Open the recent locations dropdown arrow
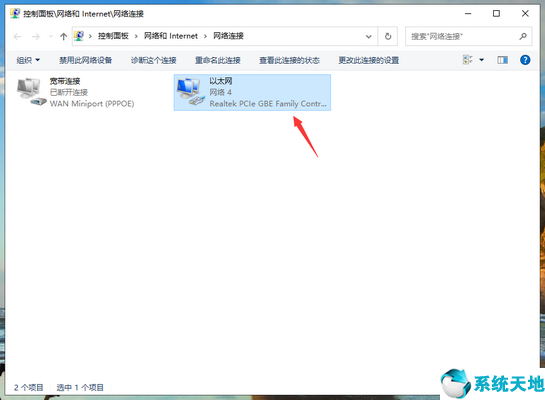This screenshot has width=545, height=400. 51,36
